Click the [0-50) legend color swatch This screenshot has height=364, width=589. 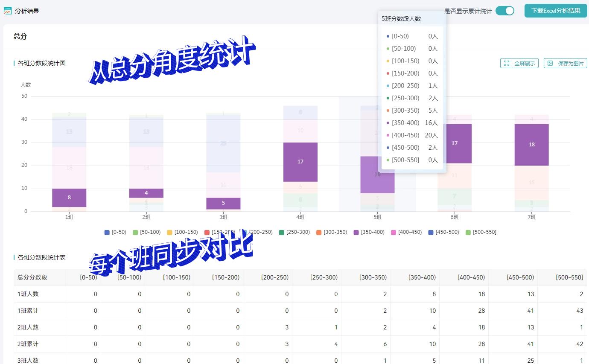coord(107,232)
